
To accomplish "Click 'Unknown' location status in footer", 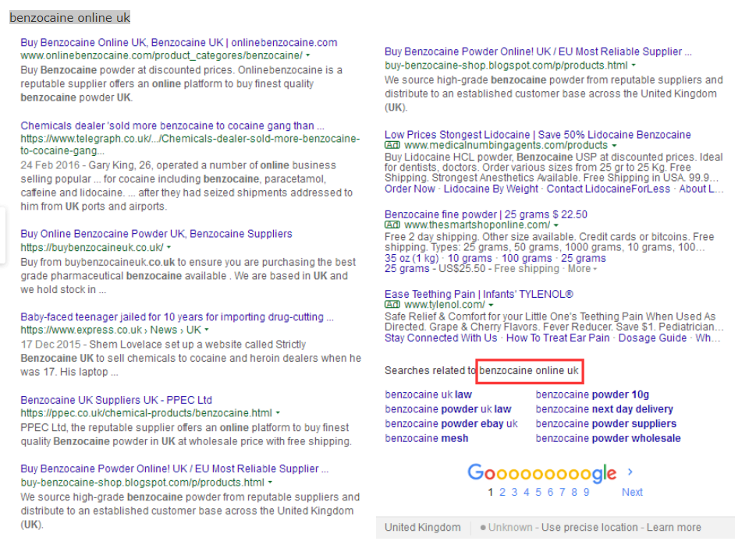I will tap(510, 528).
